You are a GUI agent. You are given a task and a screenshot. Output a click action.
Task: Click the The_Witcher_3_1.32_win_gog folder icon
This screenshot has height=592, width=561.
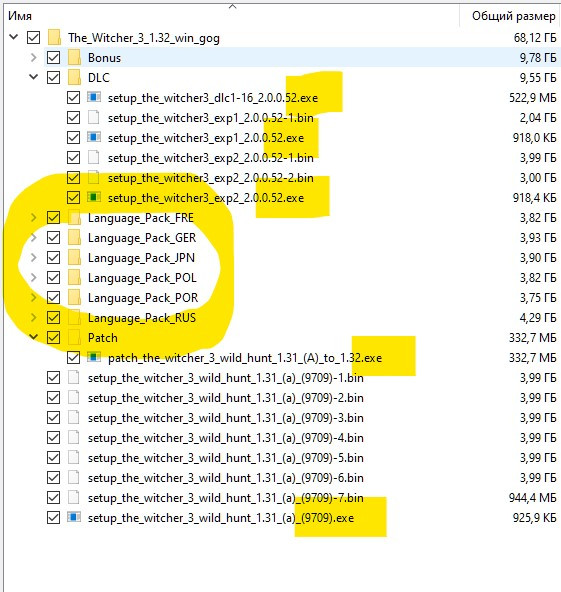(55, 37)
